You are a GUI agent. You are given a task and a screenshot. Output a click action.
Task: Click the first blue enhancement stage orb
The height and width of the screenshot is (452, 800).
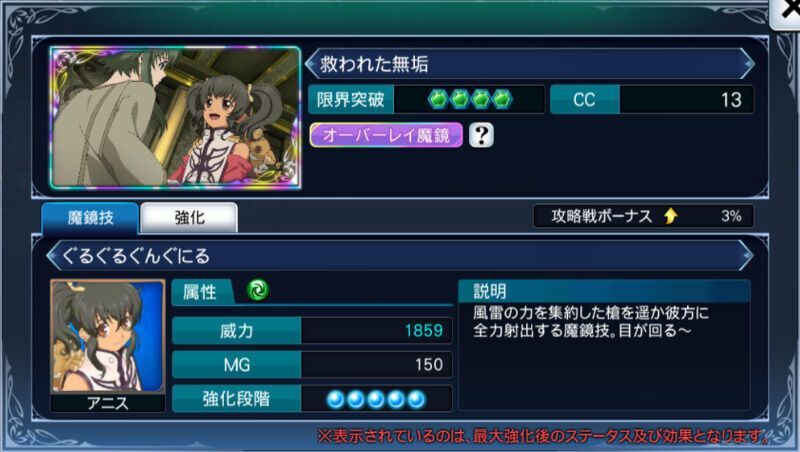(x=335, y=399)
